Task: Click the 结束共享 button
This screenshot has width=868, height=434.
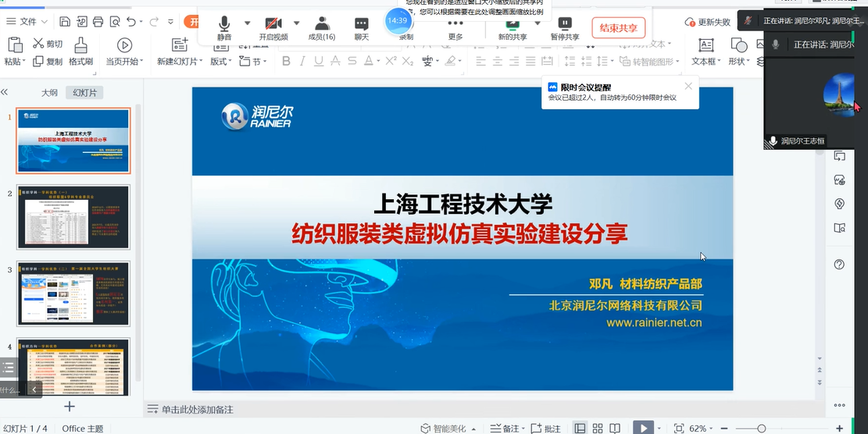Action: point(618,28)
